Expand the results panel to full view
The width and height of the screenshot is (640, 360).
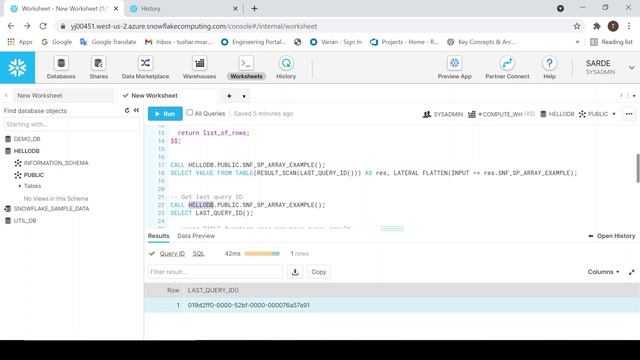(x=632, y=272)
